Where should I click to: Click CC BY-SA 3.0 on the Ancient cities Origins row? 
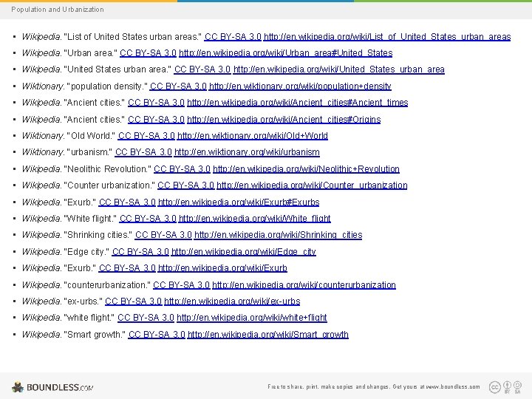click(156, 120)
